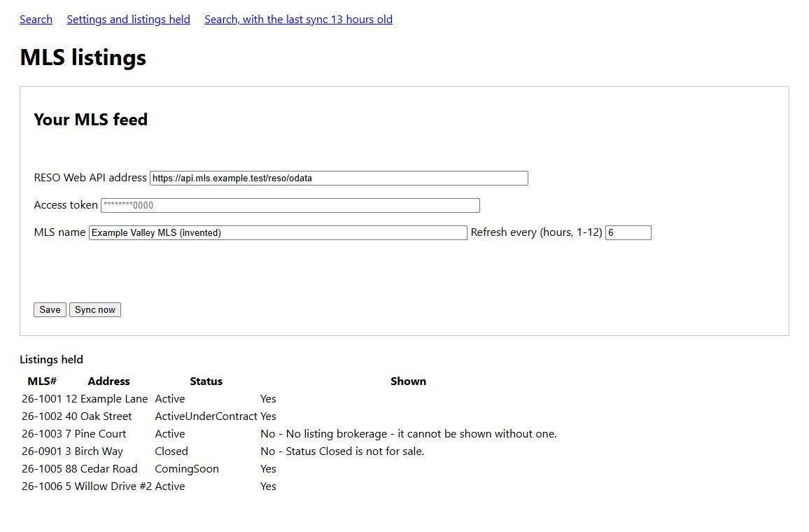Open the Search link
The height and width of the screenshot is (532, 809).
[x=36, y=20]
